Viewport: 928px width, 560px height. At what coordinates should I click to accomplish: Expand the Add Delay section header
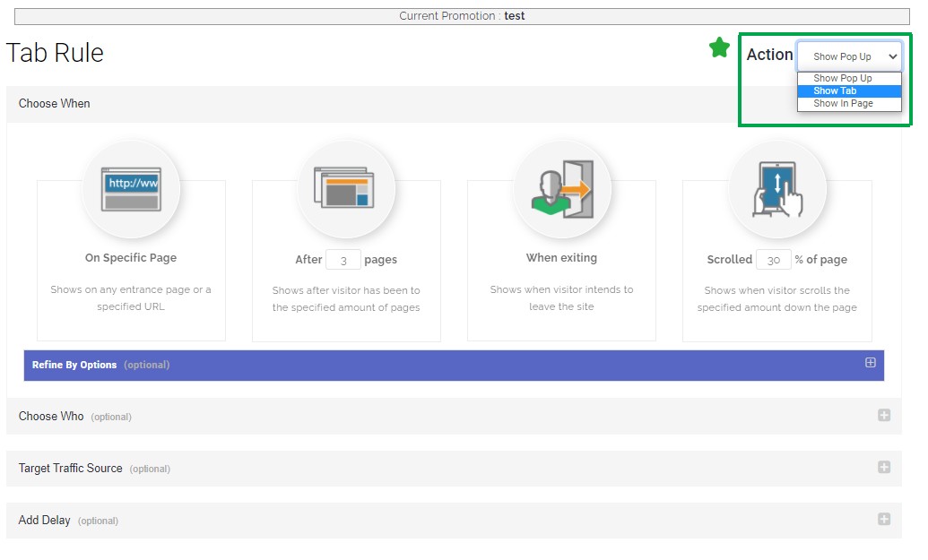45,521
